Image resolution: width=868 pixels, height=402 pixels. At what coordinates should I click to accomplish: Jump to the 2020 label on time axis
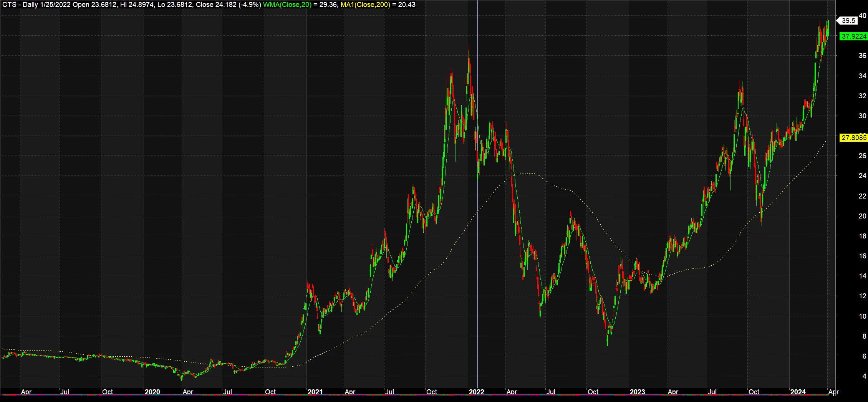[x=152, y=392]
